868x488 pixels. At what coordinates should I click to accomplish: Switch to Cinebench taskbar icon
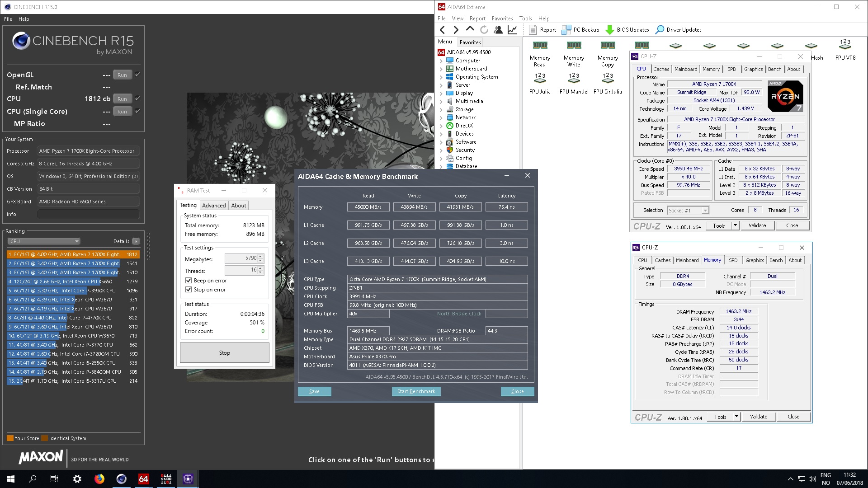coord(121,479)
